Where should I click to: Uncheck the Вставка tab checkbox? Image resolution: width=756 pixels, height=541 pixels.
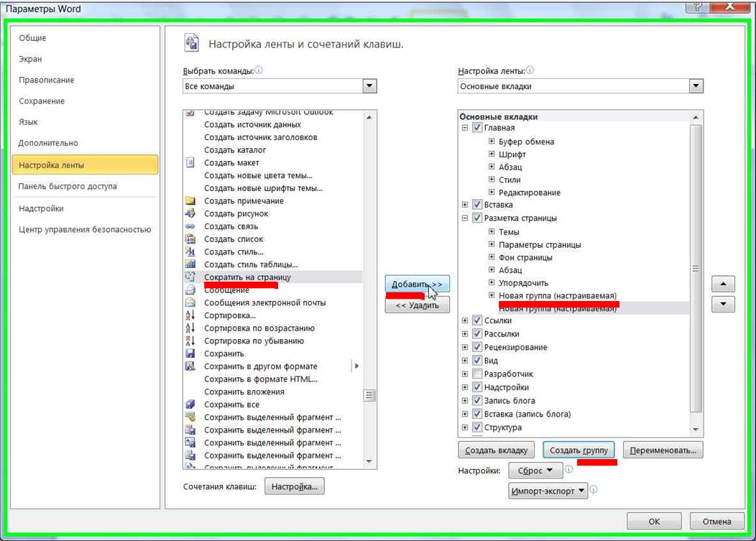click(x=477, y=205)
